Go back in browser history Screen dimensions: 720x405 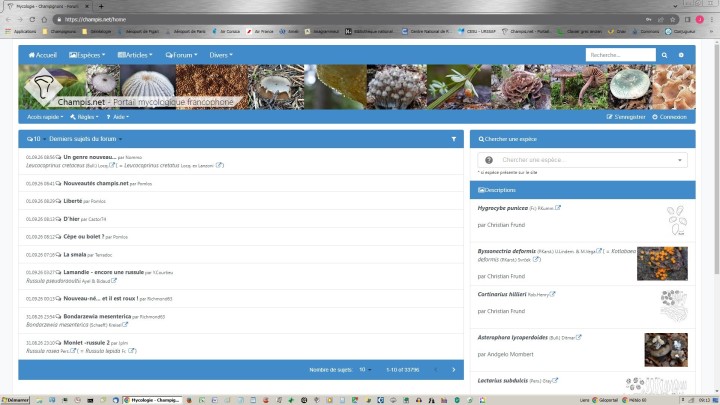[x=8, y=19]
